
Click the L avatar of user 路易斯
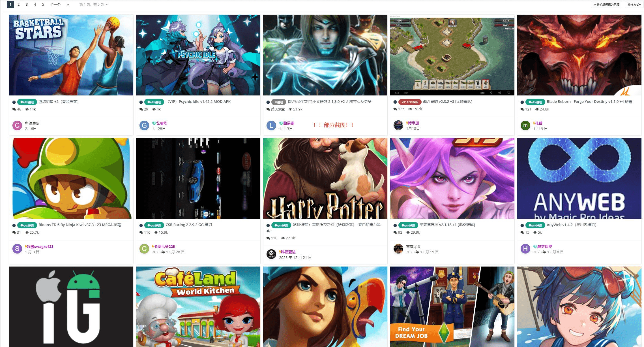(271, 125)
